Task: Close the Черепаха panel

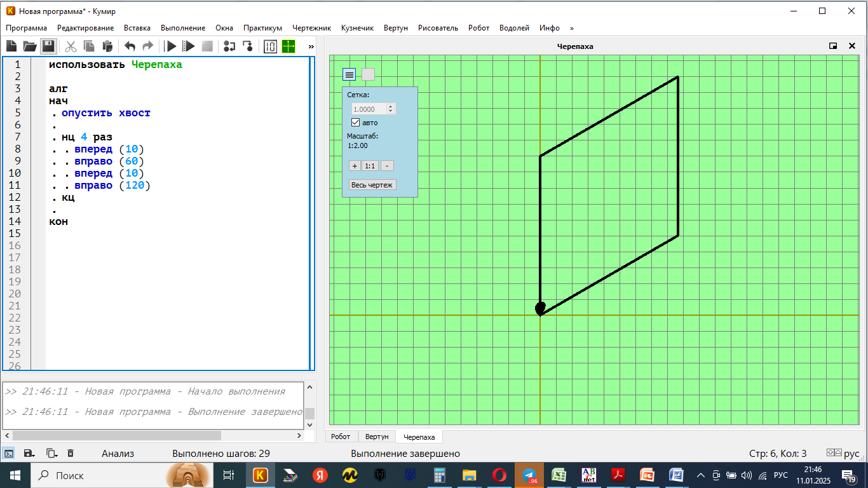Action: pyautogui.click(x=851, y=46)
